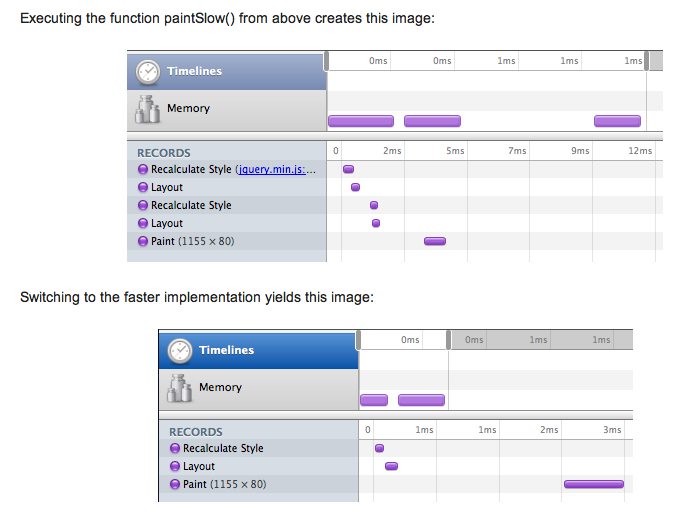Click the RECORDS header in the lower panel

point(196,432)
